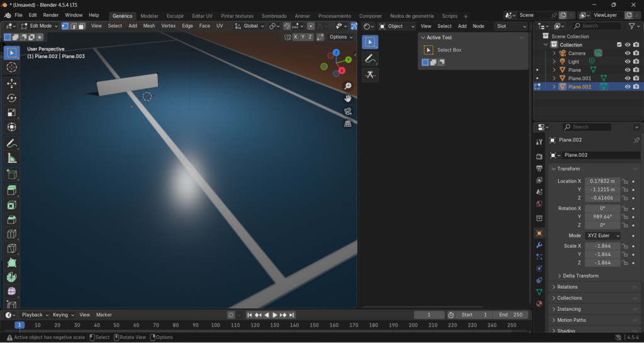The image size is (644, 343).
Task: Open rotation Mode XYZ Euler dropdown
Action: click(602, 235)
